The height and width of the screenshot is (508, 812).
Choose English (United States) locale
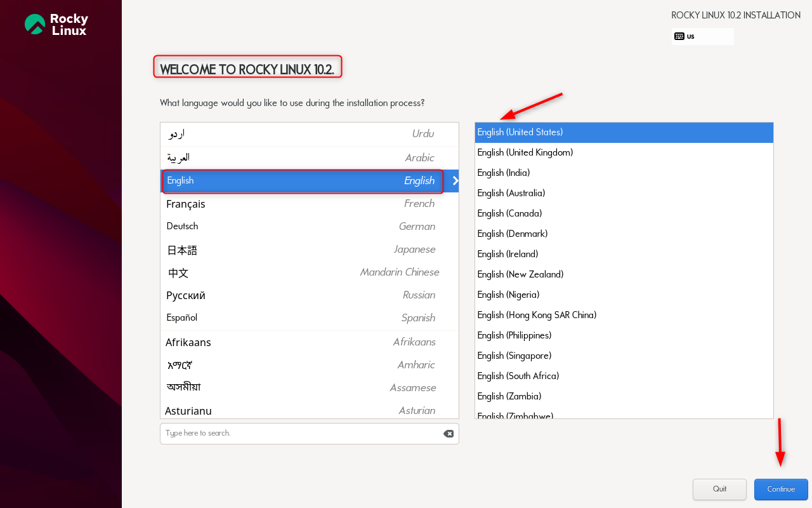tap(624, 132)
